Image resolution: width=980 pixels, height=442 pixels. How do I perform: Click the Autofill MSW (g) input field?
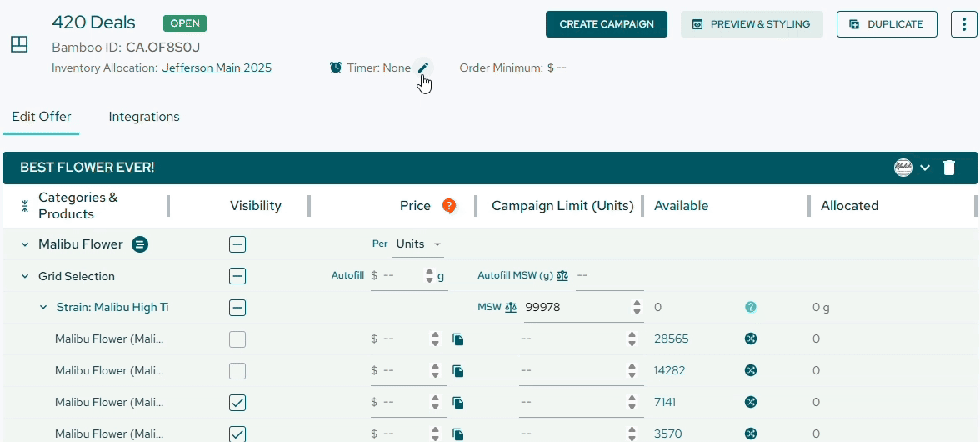[609, 276]
